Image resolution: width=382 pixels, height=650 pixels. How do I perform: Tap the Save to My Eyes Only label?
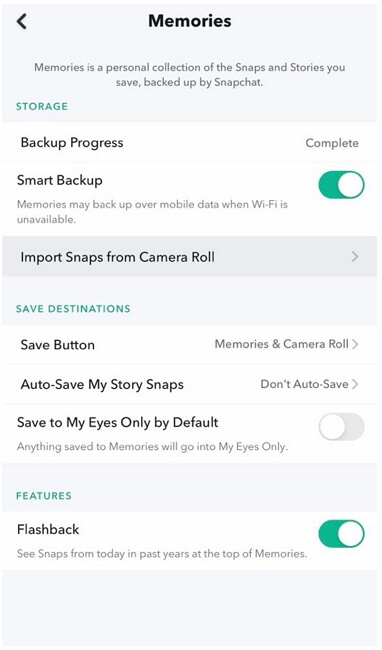coord(118,422)
